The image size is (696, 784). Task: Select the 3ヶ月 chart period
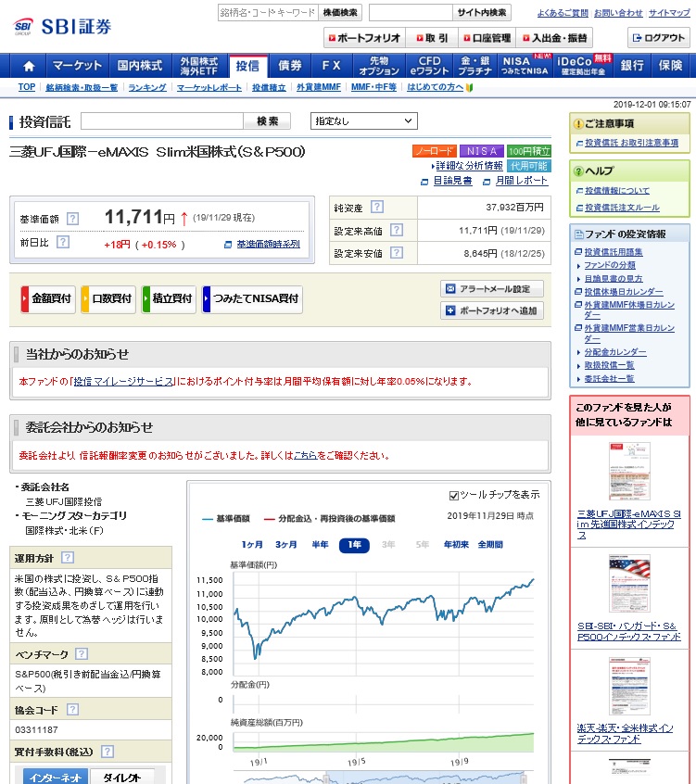(286, 545)
